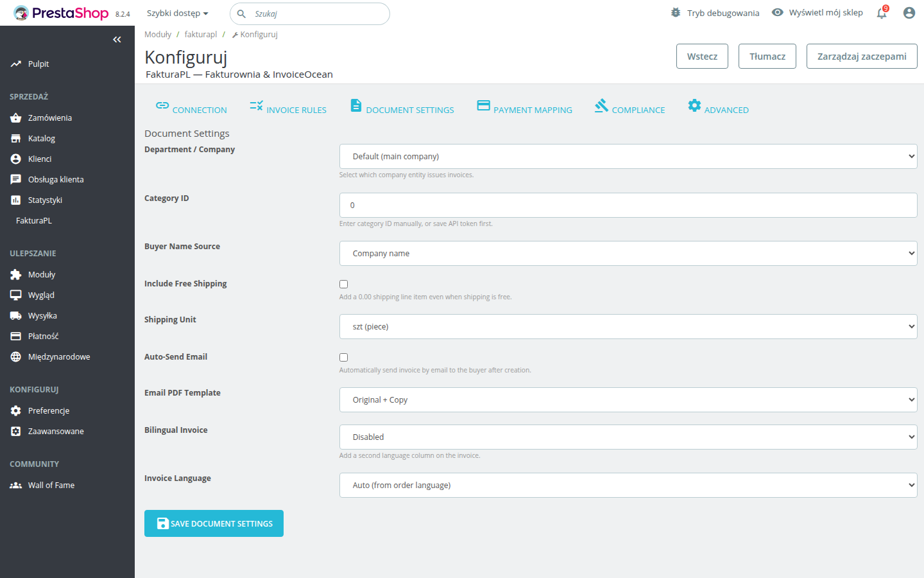Click the Wysyłka truck icon
This screenshot has height=578, width=924.
(x=16, y=316)
